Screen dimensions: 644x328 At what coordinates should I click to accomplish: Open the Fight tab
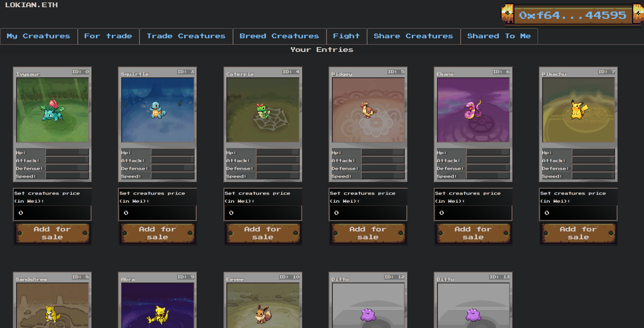click(x=346, y=36)
